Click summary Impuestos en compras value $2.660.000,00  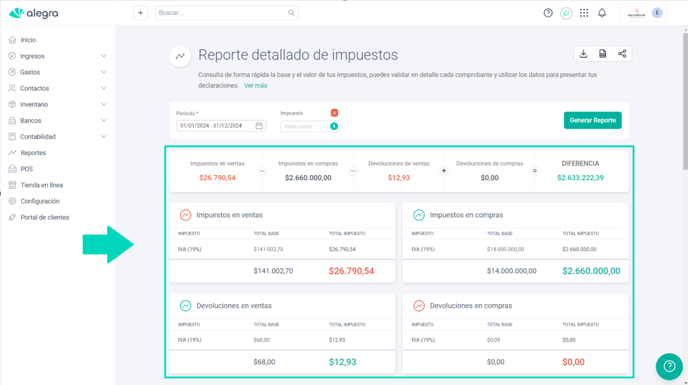coord(308,178)
